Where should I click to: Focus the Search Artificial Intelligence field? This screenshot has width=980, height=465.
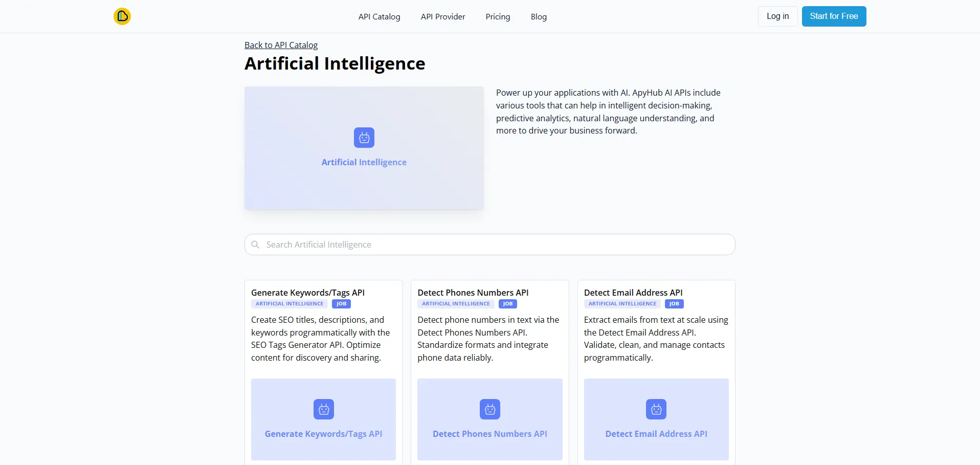pos(491,245)
